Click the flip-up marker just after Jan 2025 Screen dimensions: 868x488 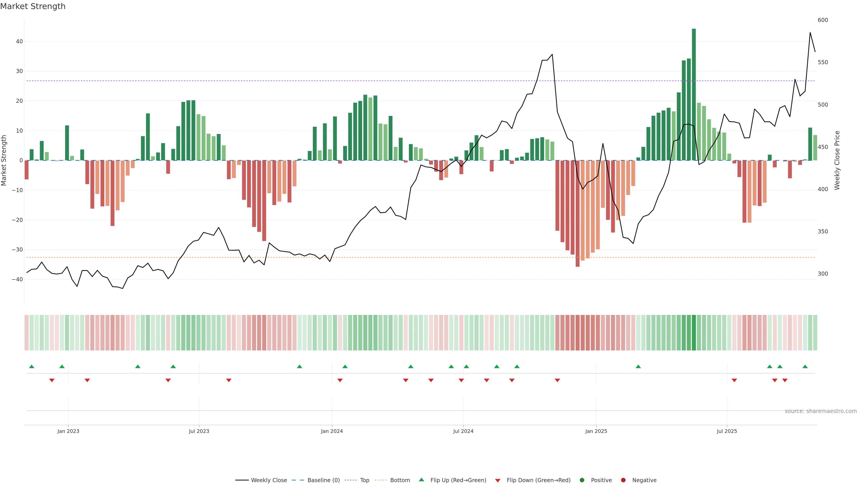coord(638,366)
